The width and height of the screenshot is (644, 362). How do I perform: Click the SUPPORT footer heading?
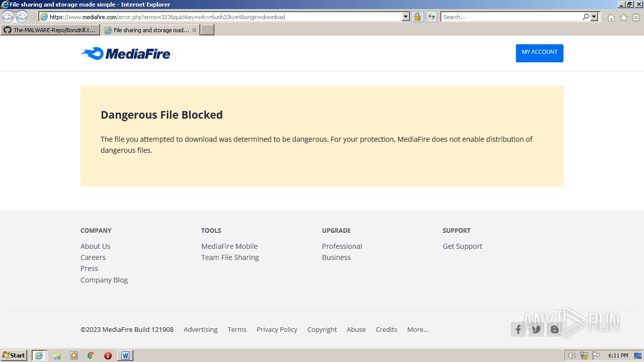[456, 230]
